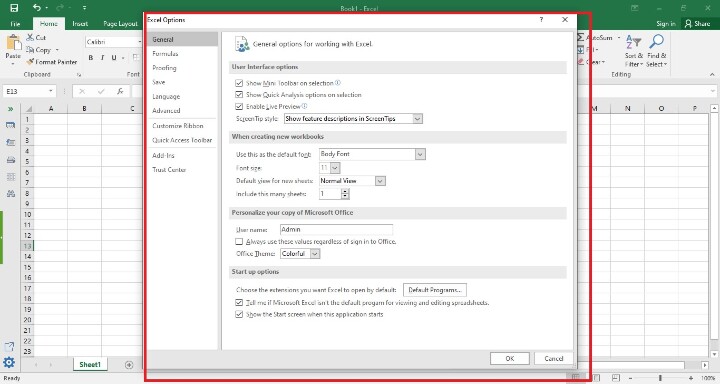Screen dimensions: 720x384
Task: Click the Default Programs button
Action: [435, 290]
